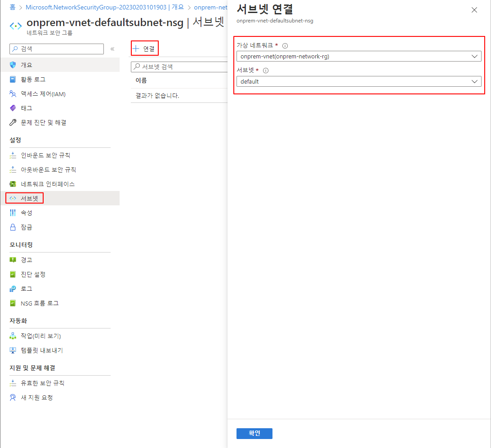Click the wrench icon for 문제 진단 및 해결
The image size is (491, 448).
point(13,122)
